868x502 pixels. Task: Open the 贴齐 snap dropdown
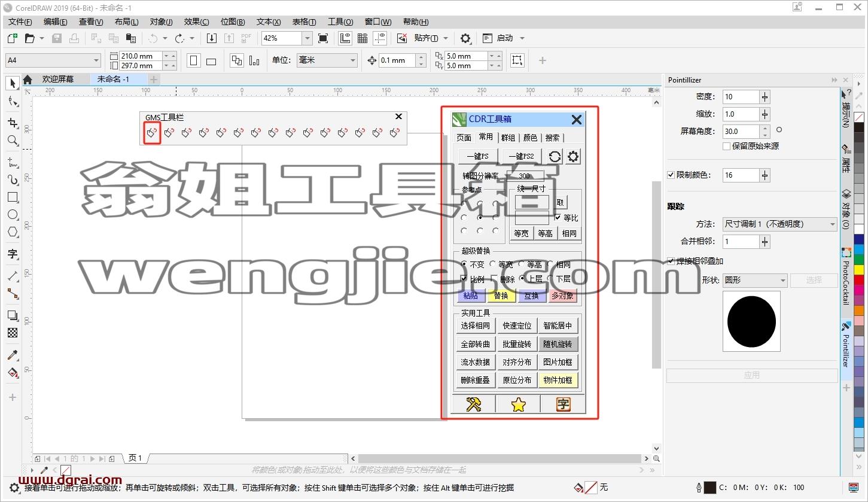point(446,38)
